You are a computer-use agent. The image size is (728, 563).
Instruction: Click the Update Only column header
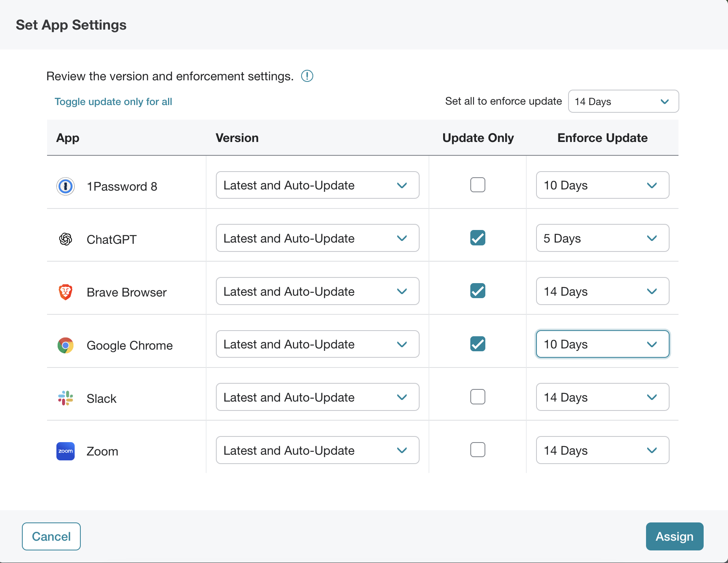click(x=478, y=138)
